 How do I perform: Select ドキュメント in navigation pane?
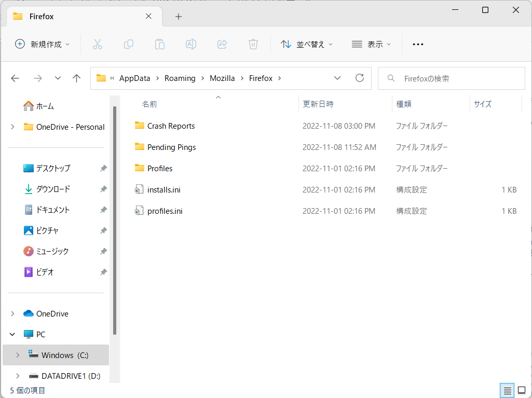[x=53, y=210]
